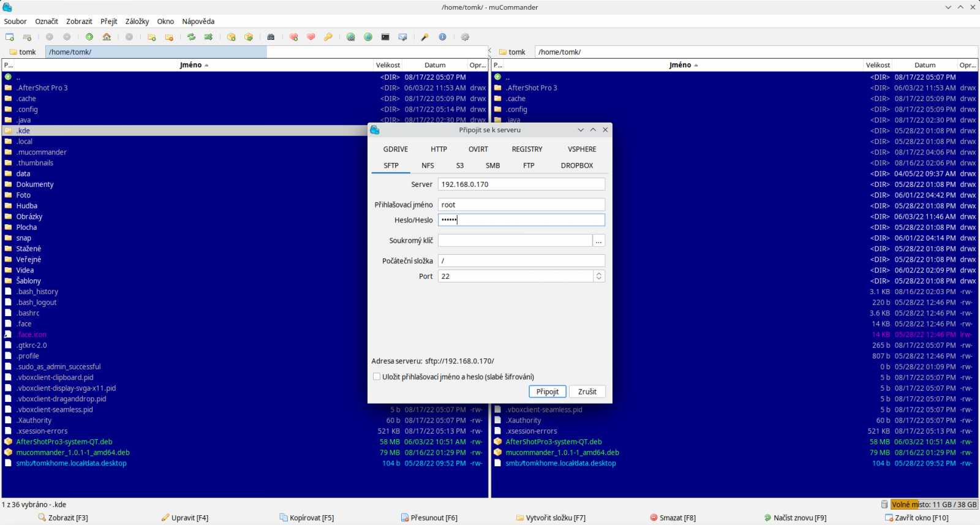Add a new tab via toolbar icon

[27, 37]
